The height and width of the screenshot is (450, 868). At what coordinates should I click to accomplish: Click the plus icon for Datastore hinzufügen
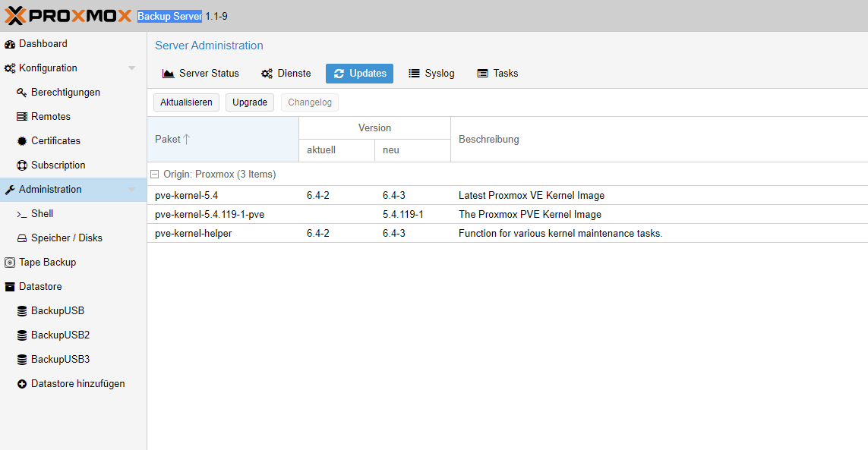[21, 384]
